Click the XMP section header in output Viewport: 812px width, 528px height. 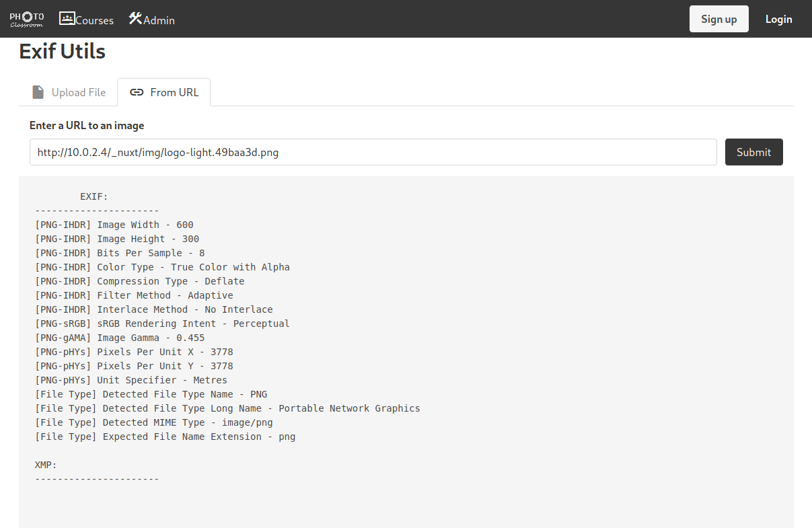pos(46,465)
